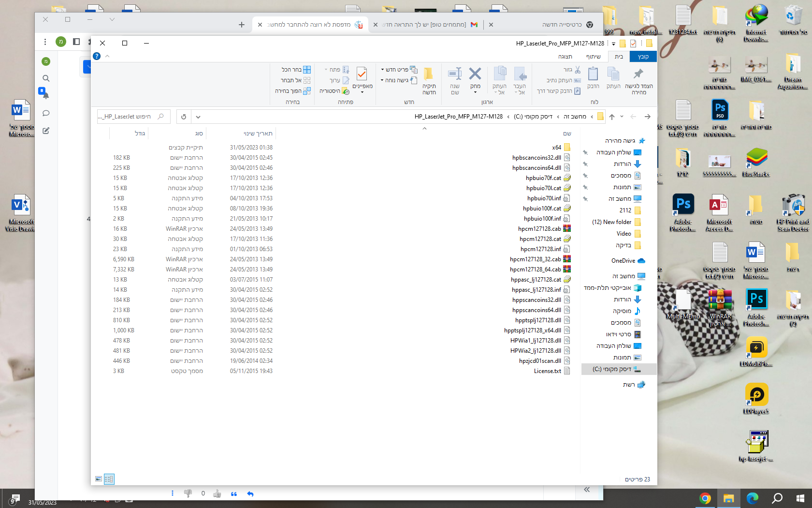Click the Windows Start button

click(800, 498)
